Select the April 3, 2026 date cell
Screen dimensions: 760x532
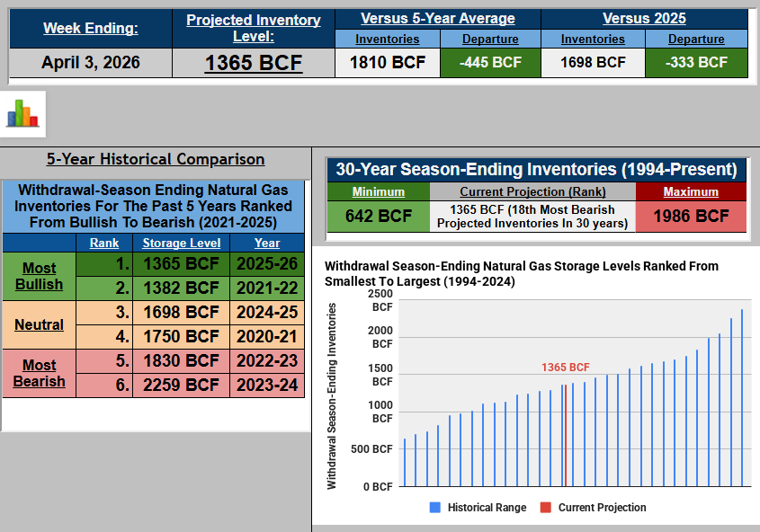click(91, 62)
